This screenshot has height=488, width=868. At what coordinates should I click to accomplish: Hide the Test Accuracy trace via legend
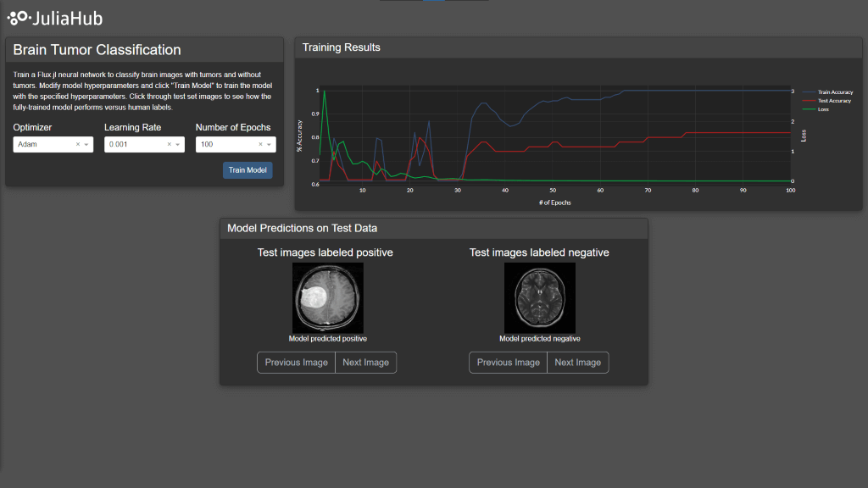pos(834,100)
